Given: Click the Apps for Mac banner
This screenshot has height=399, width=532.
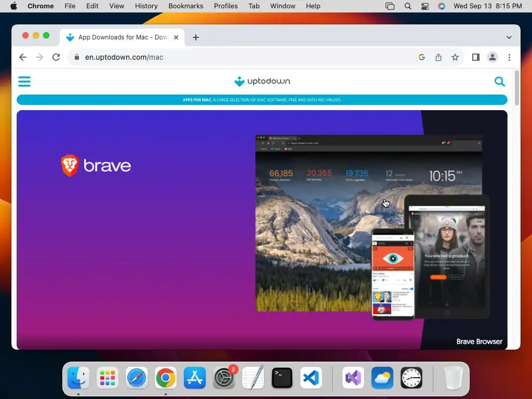Looking at the screenshot, I should coord(262,100).
